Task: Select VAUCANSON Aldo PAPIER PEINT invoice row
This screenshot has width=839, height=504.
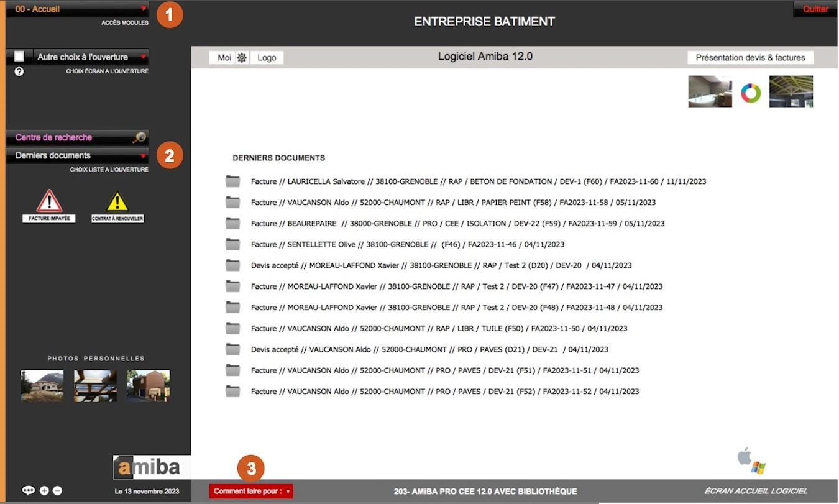Action: (x=453, y=203)
